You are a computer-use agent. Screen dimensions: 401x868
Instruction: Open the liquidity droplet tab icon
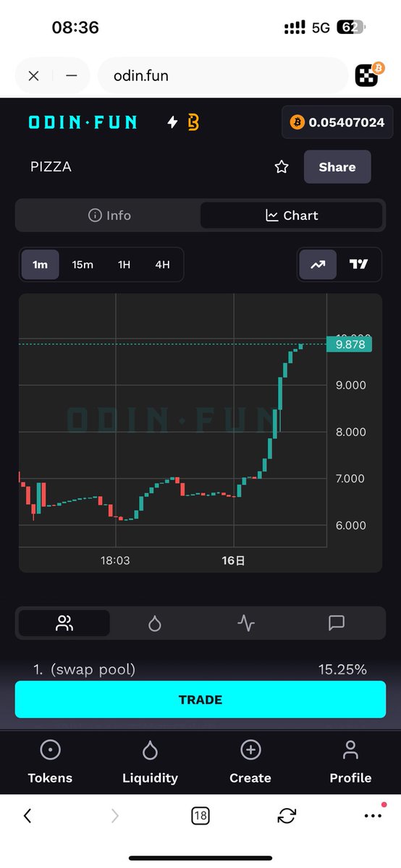coord(155,623)
